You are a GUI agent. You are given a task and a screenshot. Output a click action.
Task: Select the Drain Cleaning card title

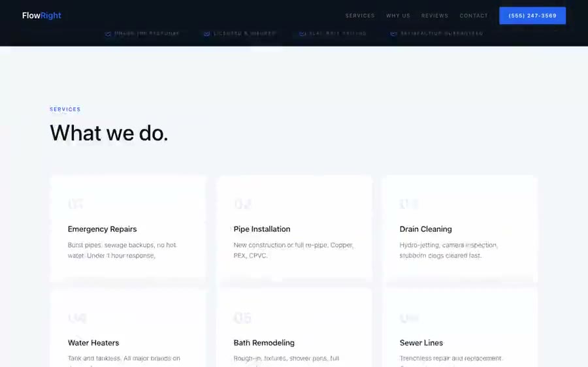pos(425,229)
